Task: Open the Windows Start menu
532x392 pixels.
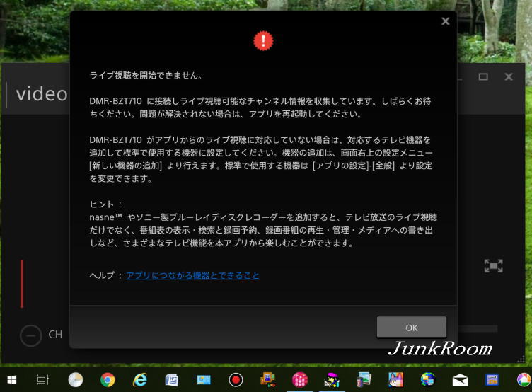Action: click(12, 380)
